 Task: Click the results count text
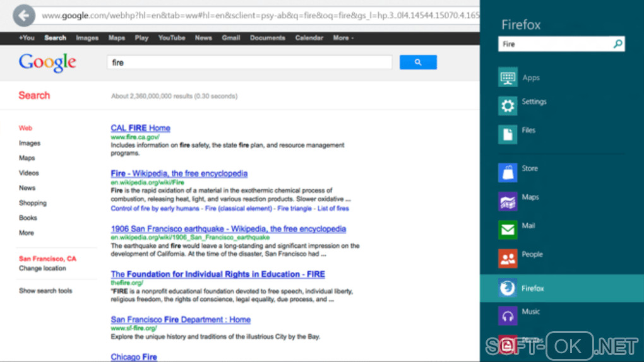174,96
